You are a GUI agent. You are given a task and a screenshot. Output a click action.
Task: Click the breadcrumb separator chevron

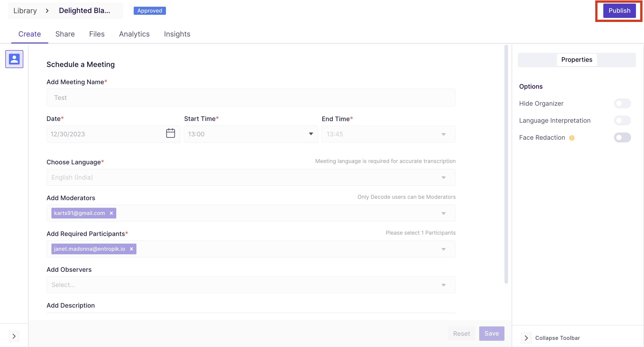pos(47,11)
